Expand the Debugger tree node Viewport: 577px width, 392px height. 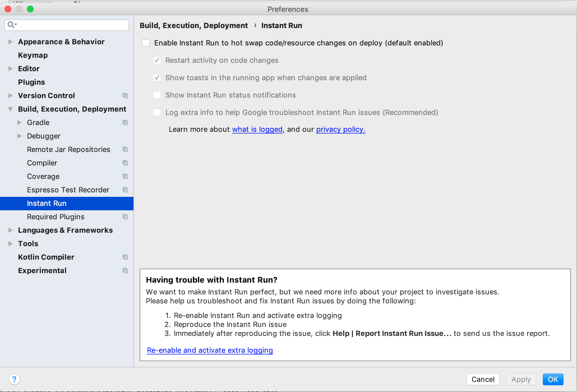(20, 136)
